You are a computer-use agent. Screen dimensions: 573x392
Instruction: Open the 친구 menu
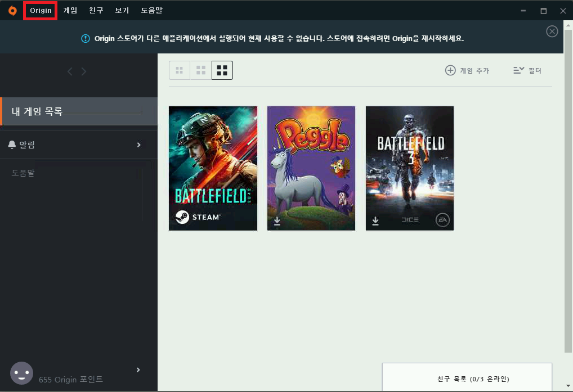tap(96, 11)
